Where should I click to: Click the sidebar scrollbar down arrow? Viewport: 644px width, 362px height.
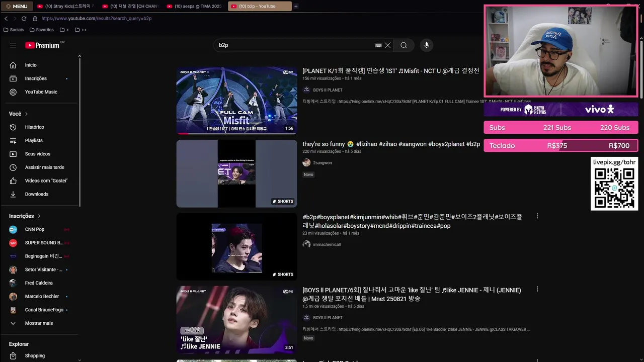coord(79,359)
